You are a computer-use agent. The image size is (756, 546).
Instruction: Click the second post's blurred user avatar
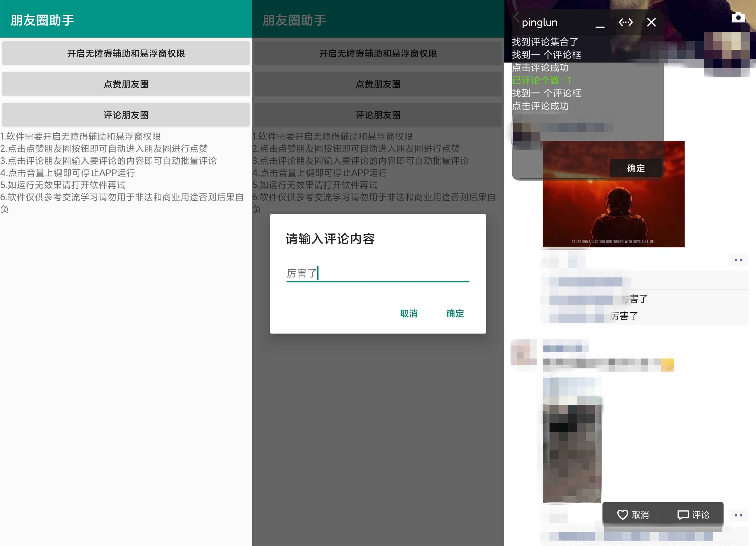[x=524, y=352]
